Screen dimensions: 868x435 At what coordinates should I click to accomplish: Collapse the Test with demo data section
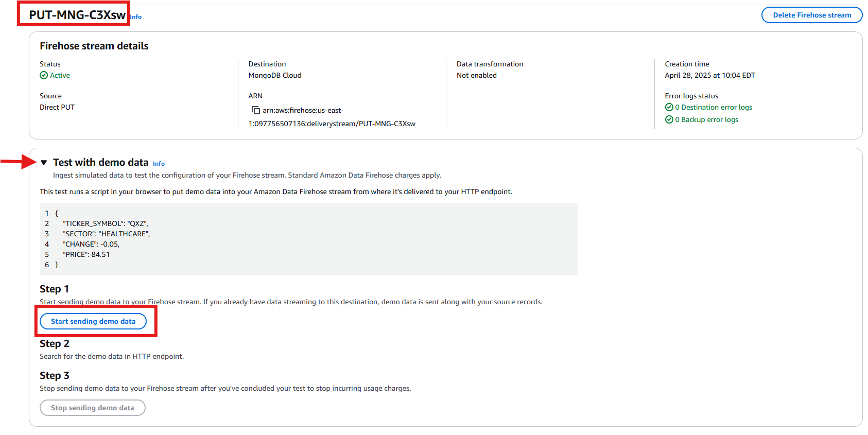click(44, 163)
